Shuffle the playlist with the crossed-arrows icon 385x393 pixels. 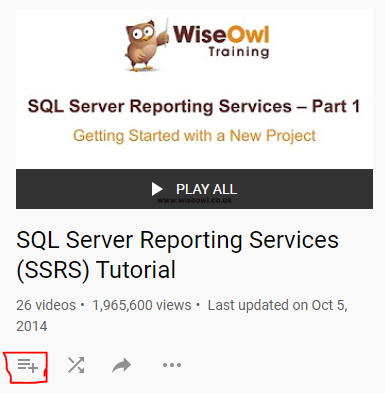point(76,365)
